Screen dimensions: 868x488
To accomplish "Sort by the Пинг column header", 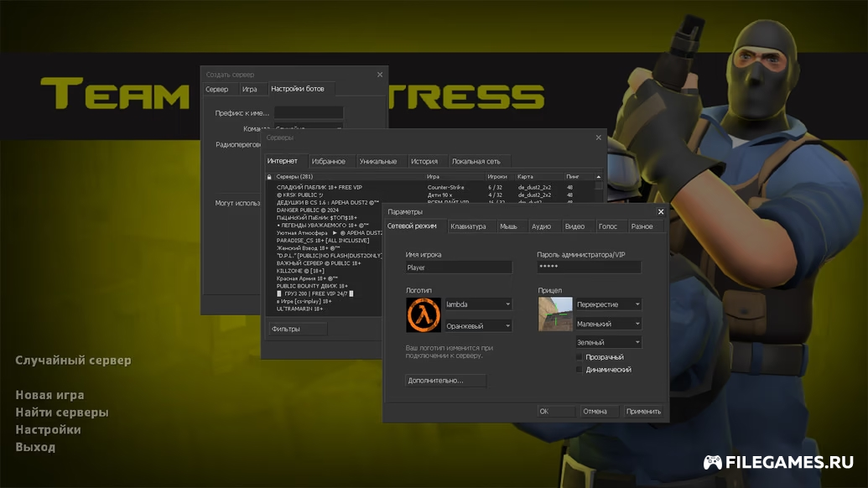I will (x=579, y=176).
